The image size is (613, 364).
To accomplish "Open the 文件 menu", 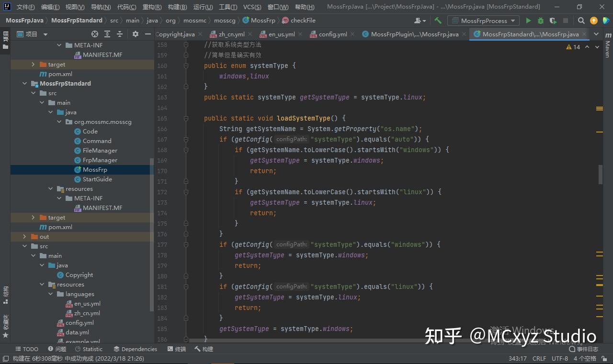I will pyautogui.click(x=26, y=7).
